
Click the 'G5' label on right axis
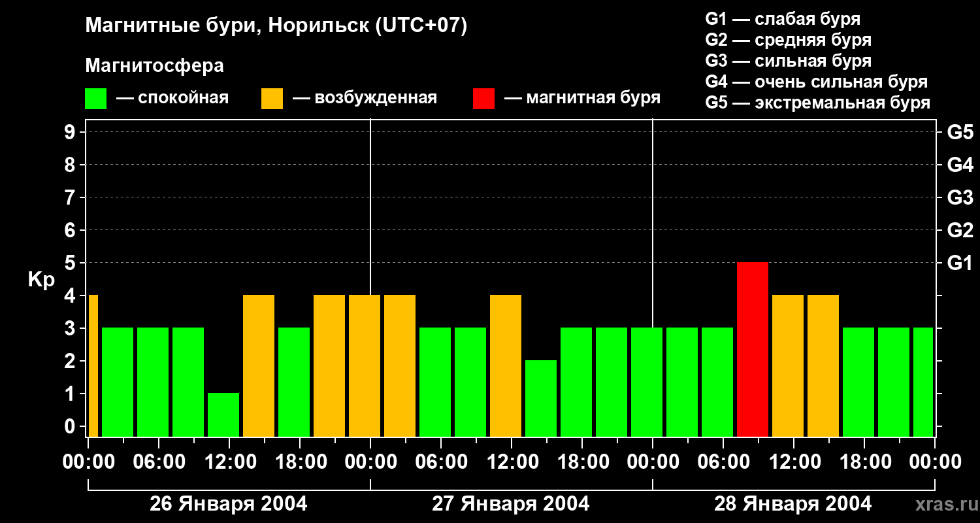point(960,132)
